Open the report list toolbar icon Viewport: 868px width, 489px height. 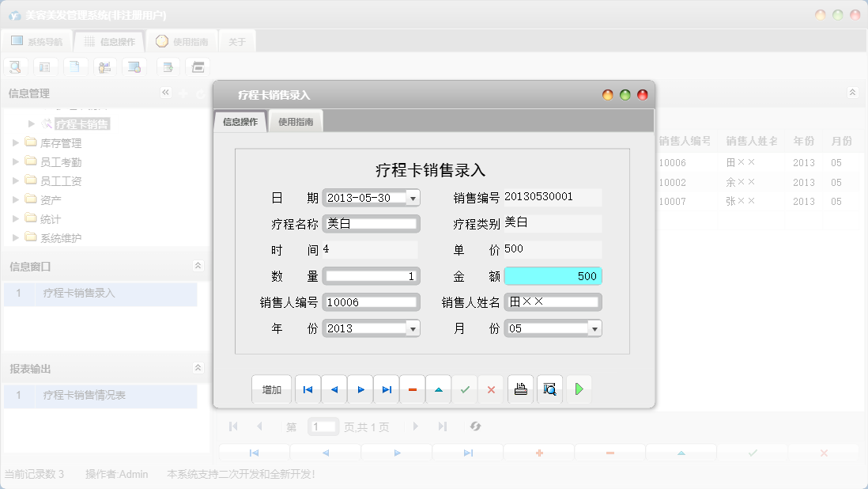[45, 66]
